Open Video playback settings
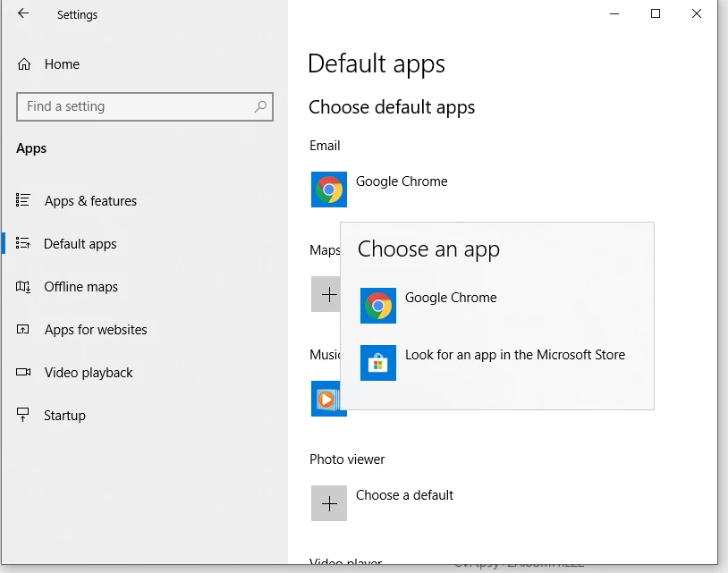Screen dimensions: 728x573 tap(89, 373)
